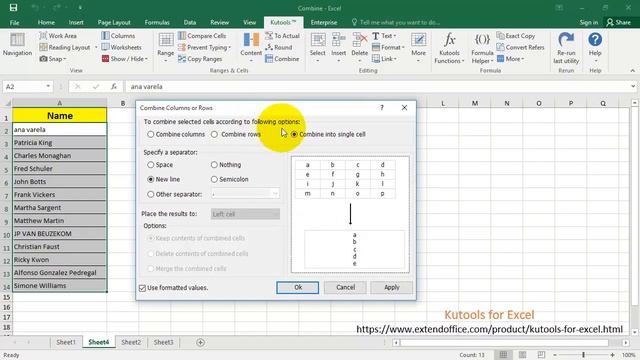
Task: Choose Other separator option
Action: pyautogui.click(x=175, y=194)
